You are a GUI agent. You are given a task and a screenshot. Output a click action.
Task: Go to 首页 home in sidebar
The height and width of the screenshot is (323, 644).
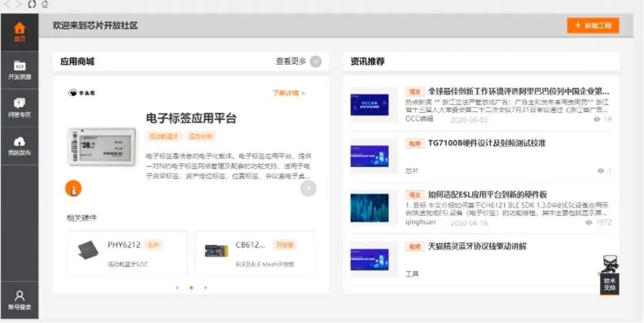point(19,33)
